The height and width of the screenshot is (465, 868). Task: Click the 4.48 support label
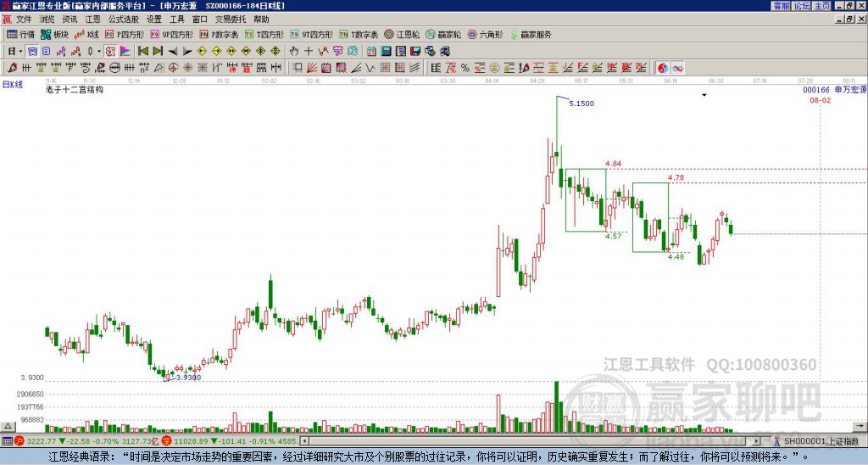pos(676,256)
